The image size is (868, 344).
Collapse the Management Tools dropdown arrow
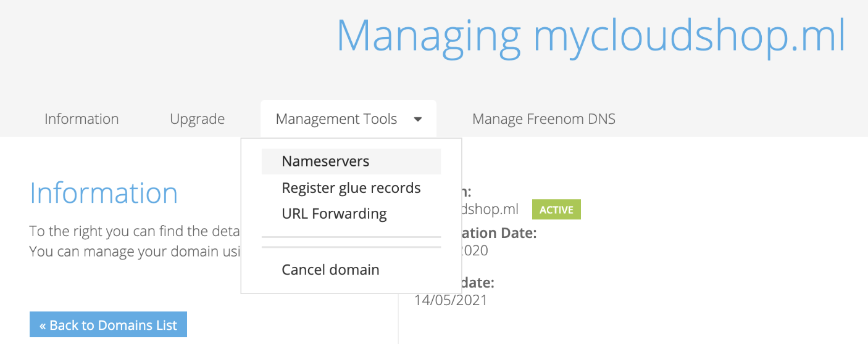click(418, 119)
